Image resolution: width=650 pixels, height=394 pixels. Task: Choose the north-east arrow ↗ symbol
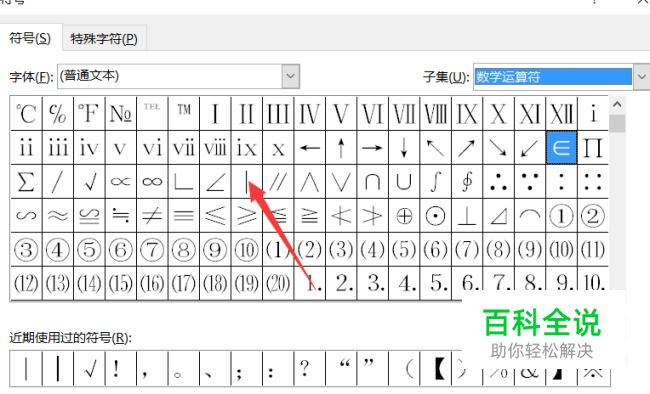click(467, 148)
